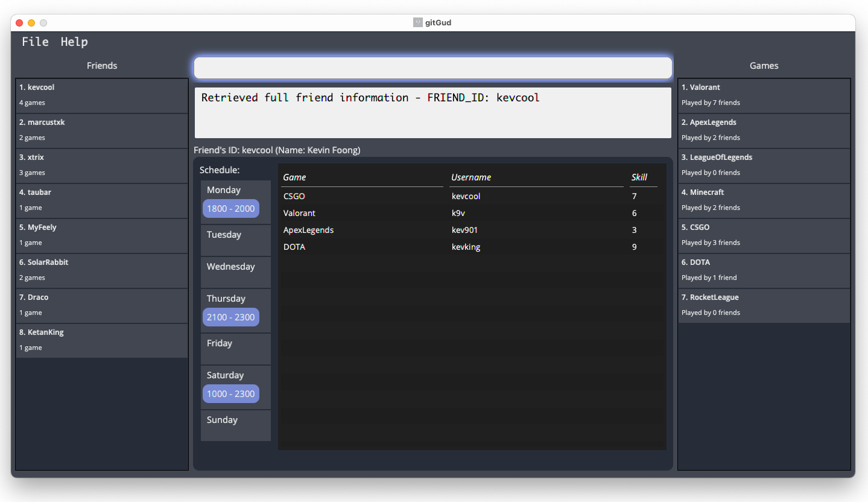Minimize the gitGud window

click(x=31, y=23)
